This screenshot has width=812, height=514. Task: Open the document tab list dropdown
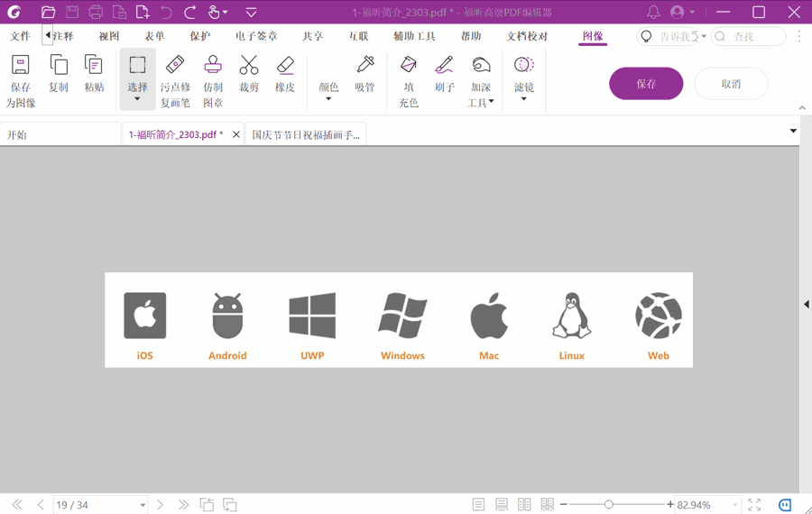pos(793,131)
